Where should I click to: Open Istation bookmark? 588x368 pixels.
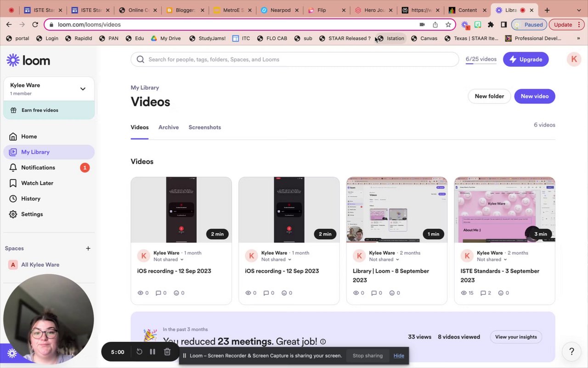(x=390, y=39)
